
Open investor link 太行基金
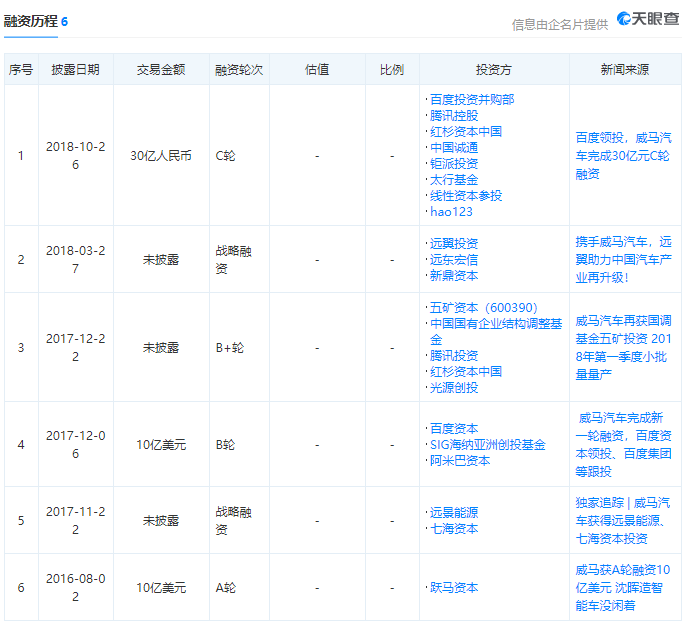(454, 180)
